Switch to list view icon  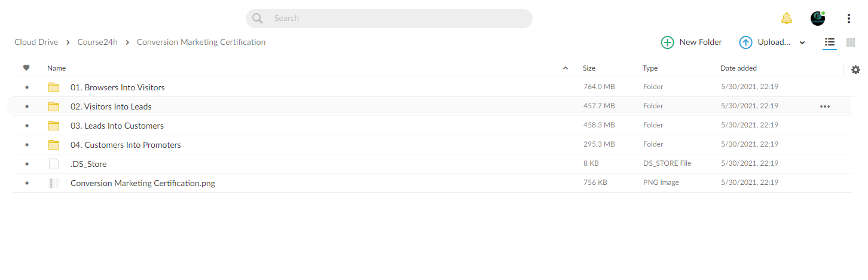(830, 42)
